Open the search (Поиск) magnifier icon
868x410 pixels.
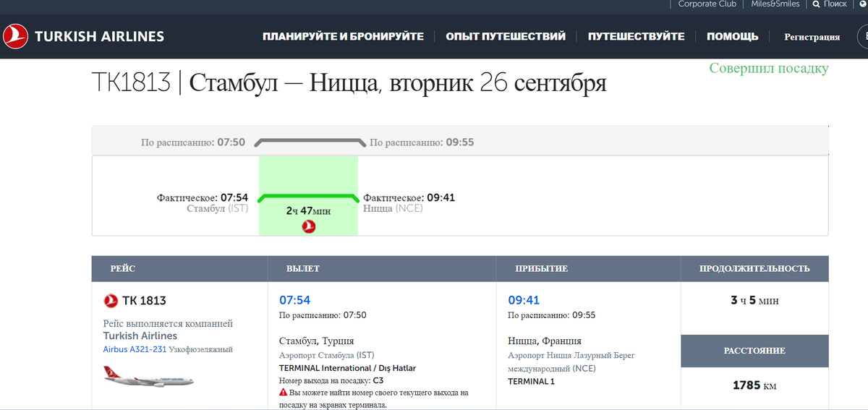point(817,4)
